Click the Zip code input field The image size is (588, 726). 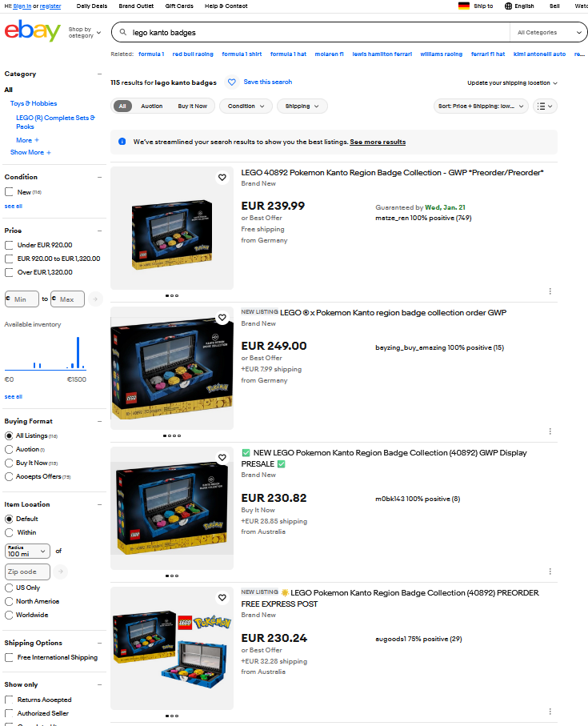(27, 572)
